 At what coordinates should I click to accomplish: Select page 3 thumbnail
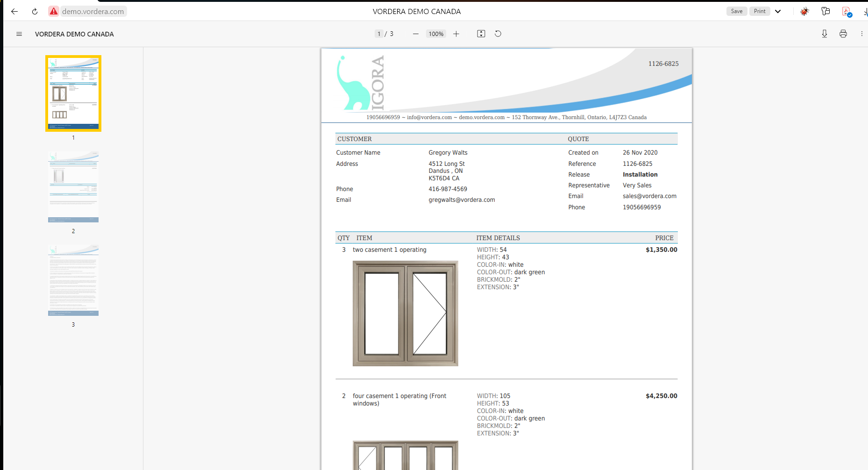coord(73,280)
